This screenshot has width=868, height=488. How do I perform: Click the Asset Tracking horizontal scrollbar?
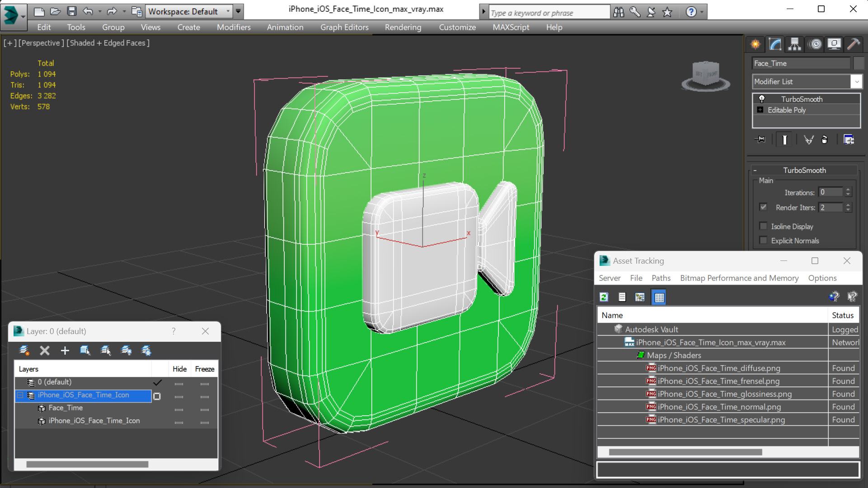coord(685,452)
